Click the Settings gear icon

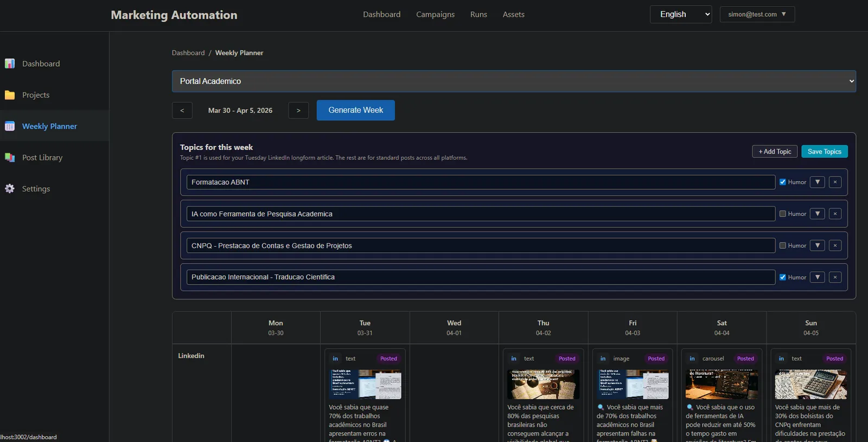pyautogui.click(x=10, y=189)
